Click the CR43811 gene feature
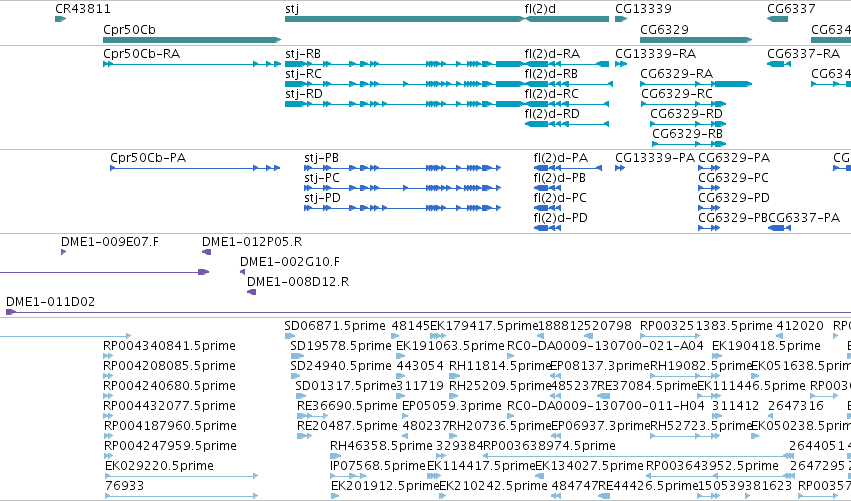This screenshot has height=501, width=851. pos(60,19)
